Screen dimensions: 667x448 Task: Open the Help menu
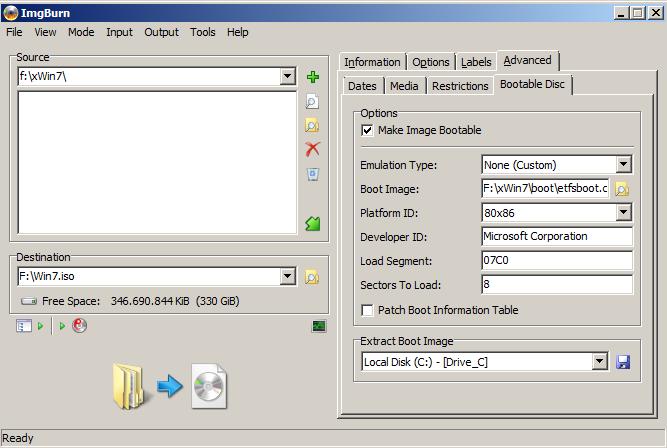click(x=237, y=32)
